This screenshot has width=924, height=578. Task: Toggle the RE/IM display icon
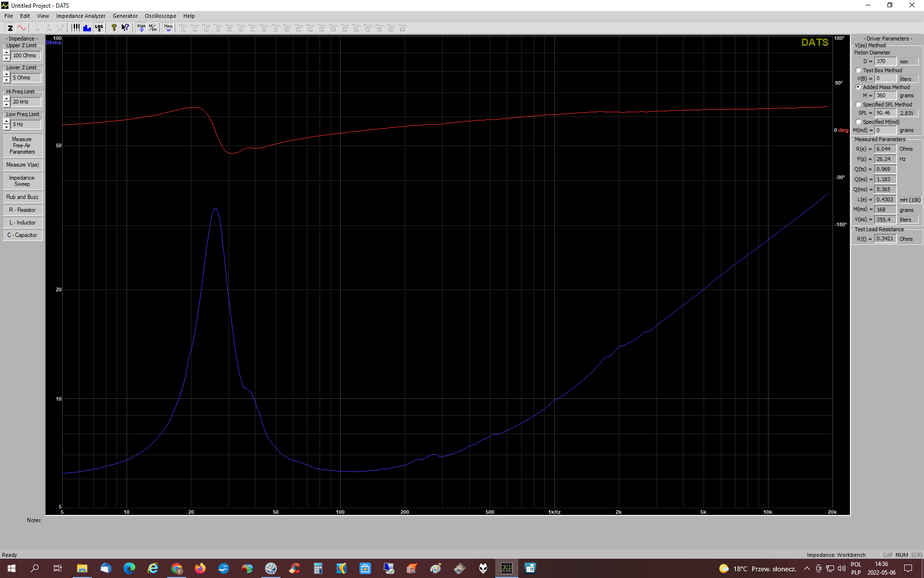click(153, 28)
